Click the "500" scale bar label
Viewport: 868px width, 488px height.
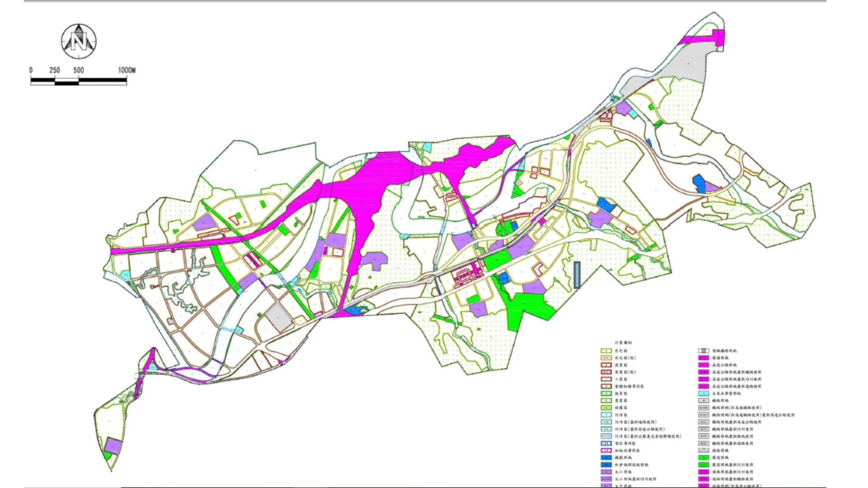pos(79,70)
